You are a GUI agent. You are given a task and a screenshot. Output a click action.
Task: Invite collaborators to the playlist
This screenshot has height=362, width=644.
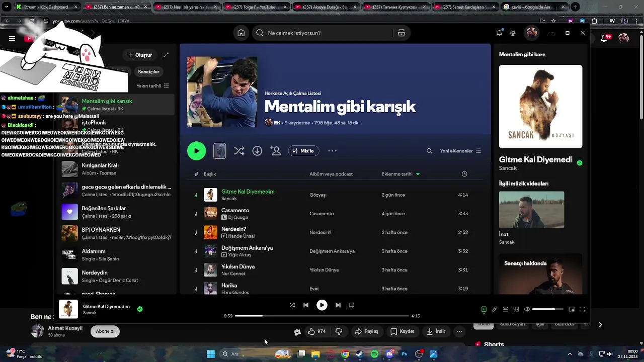(275, 151)
